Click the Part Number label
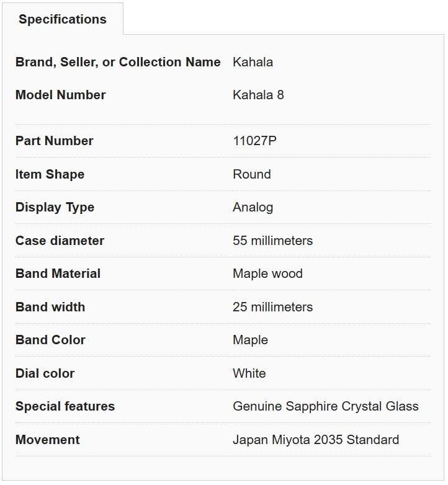 pos(54,141)
